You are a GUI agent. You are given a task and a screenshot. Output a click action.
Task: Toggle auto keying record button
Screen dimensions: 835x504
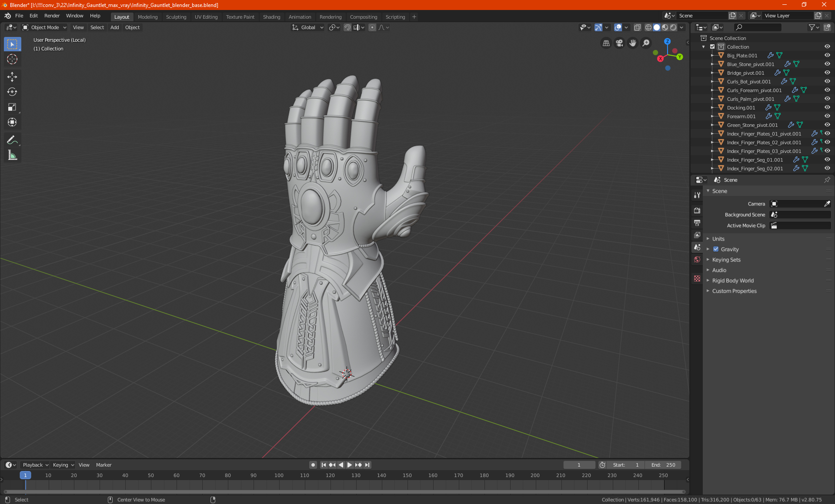point(313,465)
